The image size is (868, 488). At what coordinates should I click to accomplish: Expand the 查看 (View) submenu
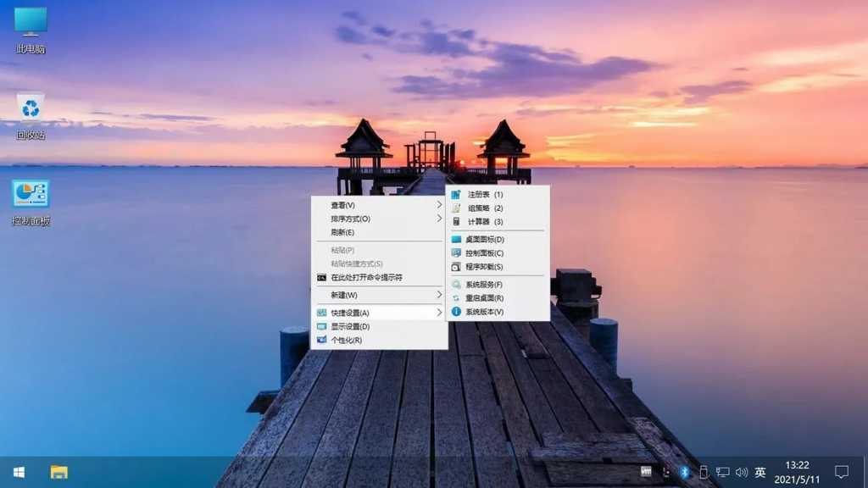coord(373,204)
